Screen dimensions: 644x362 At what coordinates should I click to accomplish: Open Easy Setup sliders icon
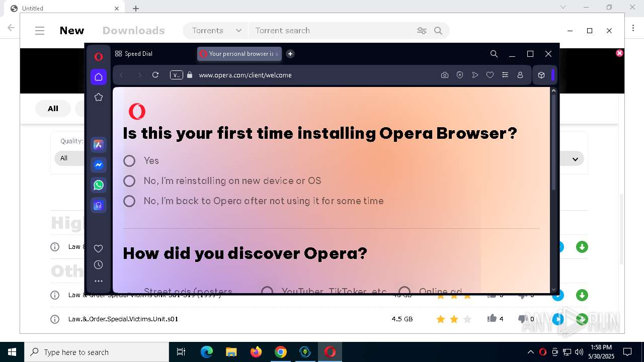coord(505,75)
